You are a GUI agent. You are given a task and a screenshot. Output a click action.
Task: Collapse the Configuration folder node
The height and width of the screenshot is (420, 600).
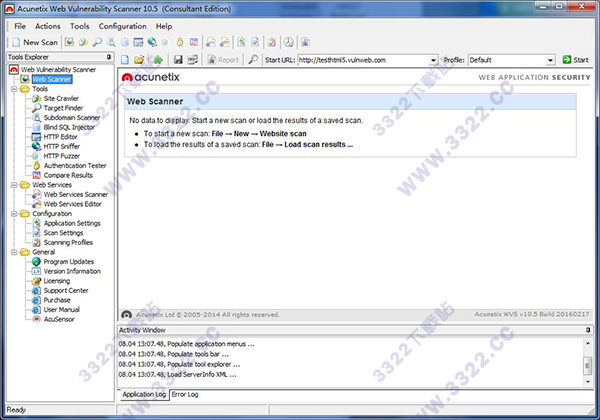(14, 214)
